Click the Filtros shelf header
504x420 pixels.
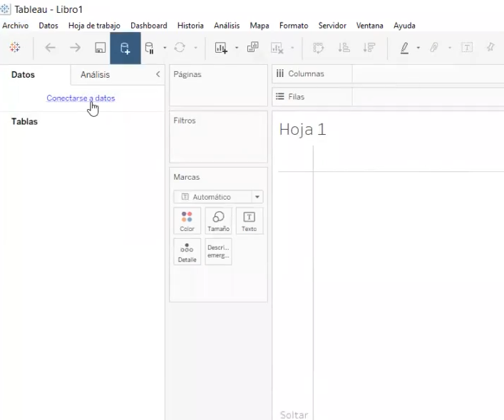185,121
